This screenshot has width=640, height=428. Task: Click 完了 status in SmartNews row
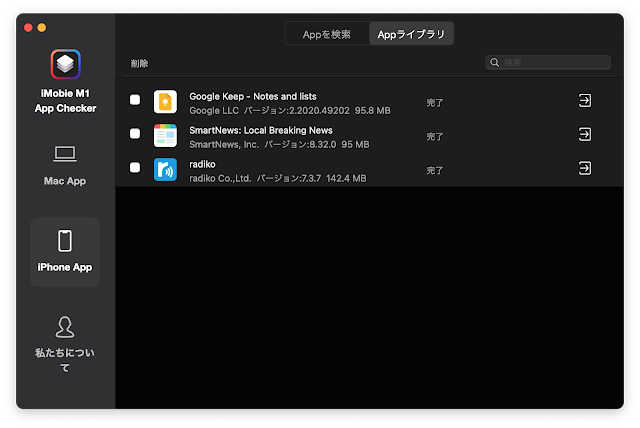tap(435, 137)
